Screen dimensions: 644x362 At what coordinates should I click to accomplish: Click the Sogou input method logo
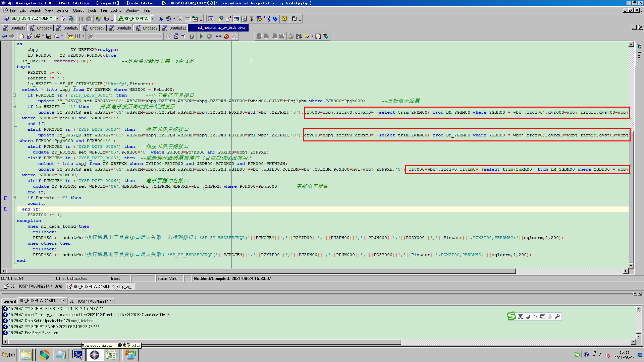511,316
